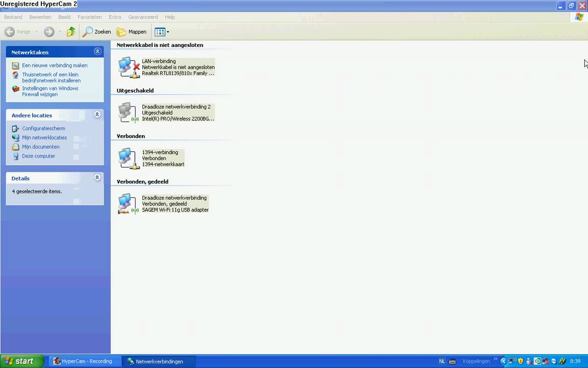This screenshot has height=368, width=588.
Task: Select the 1394-verbinding network icon
Action: [x=129, y=158]
